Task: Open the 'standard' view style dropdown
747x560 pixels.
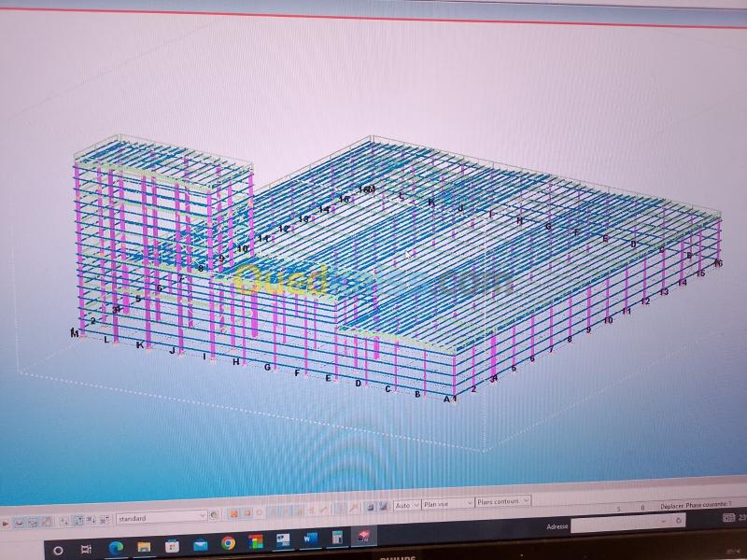Action: (x=161, y=518)
